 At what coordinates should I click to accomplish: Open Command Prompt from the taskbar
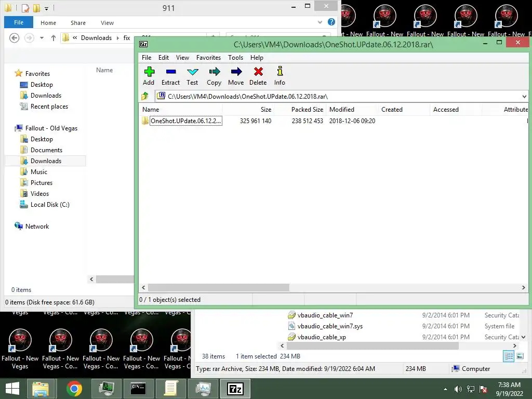coord(138,389)
